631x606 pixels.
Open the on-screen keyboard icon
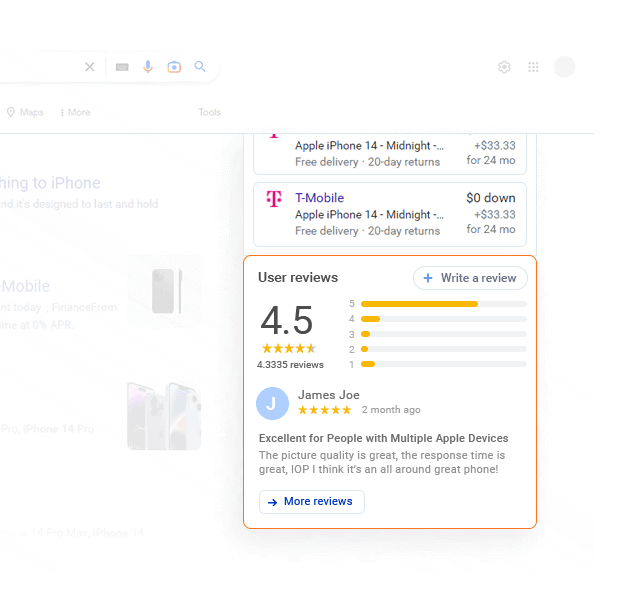122,67
